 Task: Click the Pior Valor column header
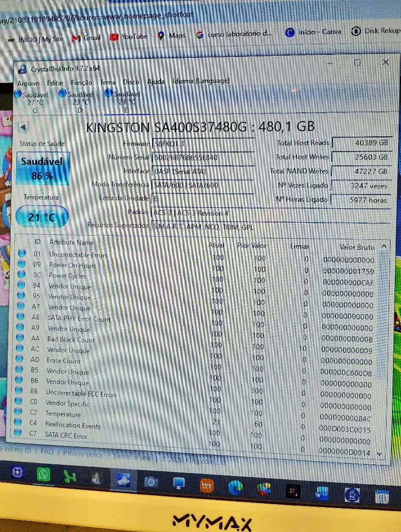pos(252,246)
